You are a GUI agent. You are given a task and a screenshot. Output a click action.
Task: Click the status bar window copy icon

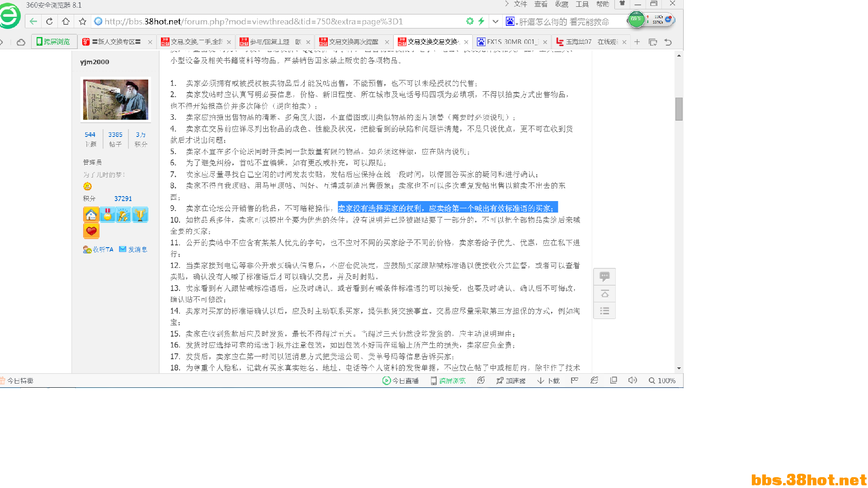coord(613,381)
